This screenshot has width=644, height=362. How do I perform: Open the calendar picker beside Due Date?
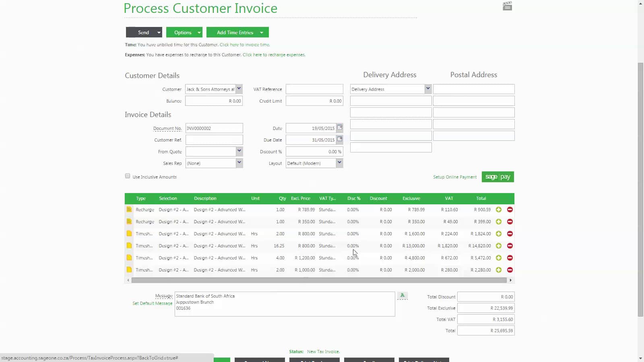click(x=339, y=139)
